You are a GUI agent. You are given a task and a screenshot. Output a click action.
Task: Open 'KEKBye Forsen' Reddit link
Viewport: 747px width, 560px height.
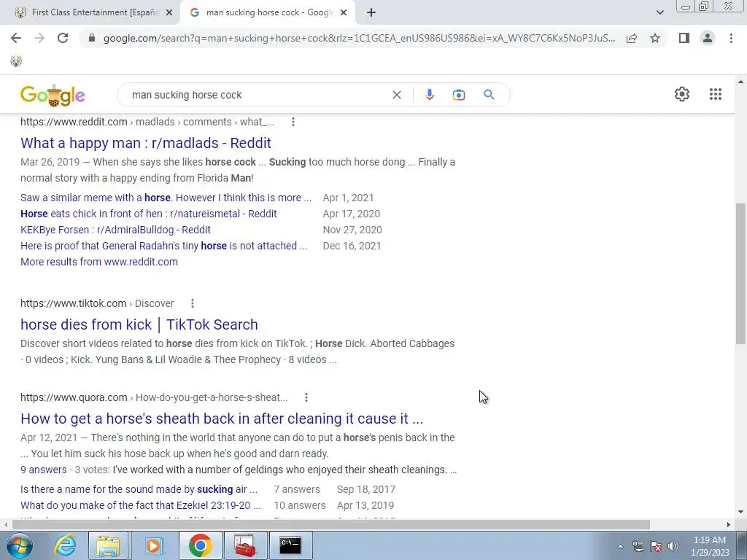coord(115,230)
